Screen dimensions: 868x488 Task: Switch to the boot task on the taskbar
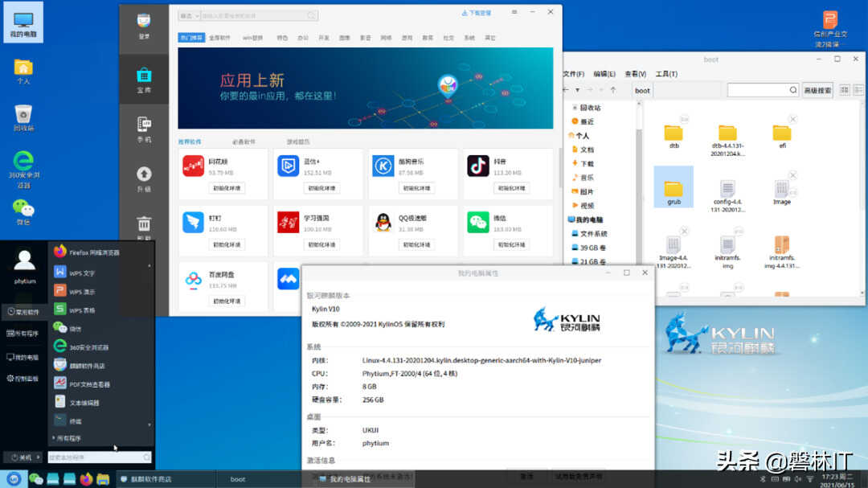point(259,479)
